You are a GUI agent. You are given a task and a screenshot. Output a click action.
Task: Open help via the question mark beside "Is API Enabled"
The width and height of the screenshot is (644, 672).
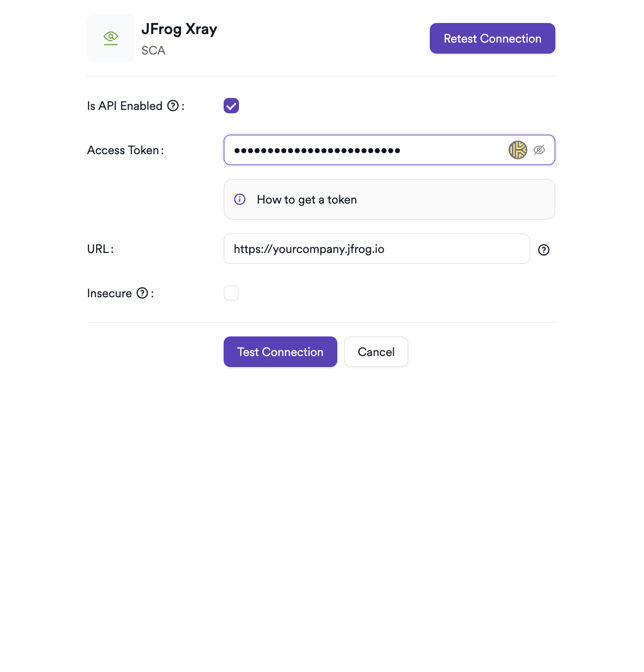[x=172, y=106]
